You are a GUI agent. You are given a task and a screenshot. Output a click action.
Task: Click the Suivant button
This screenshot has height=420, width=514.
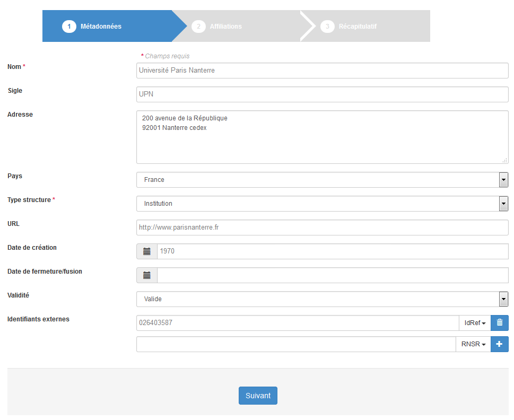(258, 396)
